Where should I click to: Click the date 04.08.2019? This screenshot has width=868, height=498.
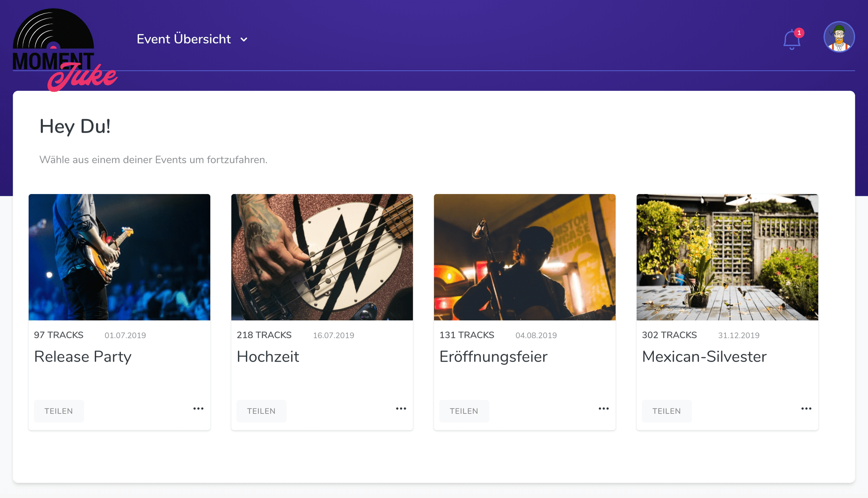[x=536, y=335]
